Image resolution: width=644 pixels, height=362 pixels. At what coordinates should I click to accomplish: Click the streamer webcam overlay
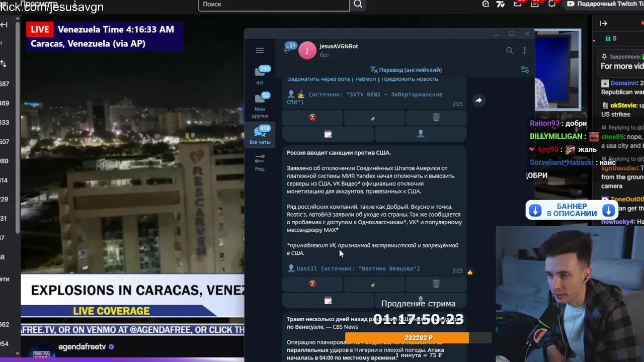point(570,294)
